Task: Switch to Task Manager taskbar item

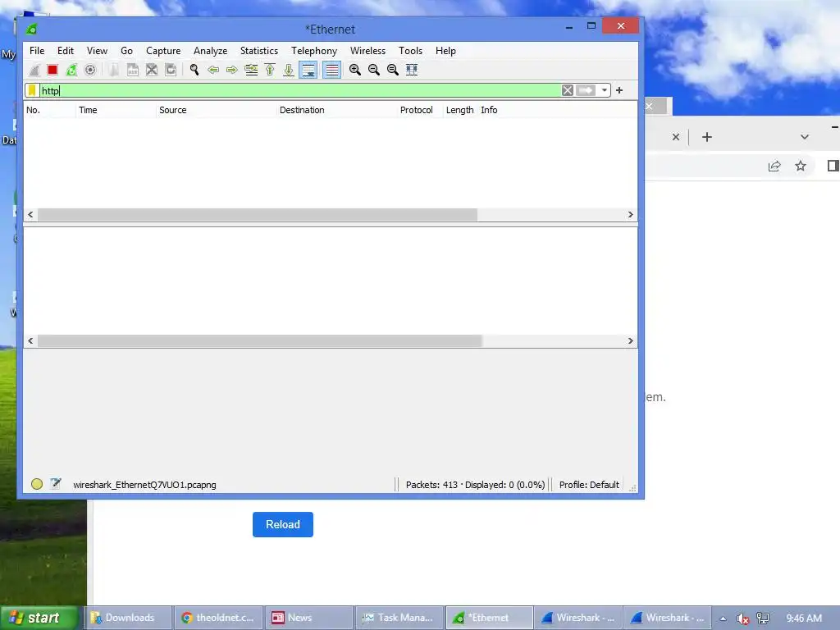Action: pyautogui.click(x=399, y=618)
